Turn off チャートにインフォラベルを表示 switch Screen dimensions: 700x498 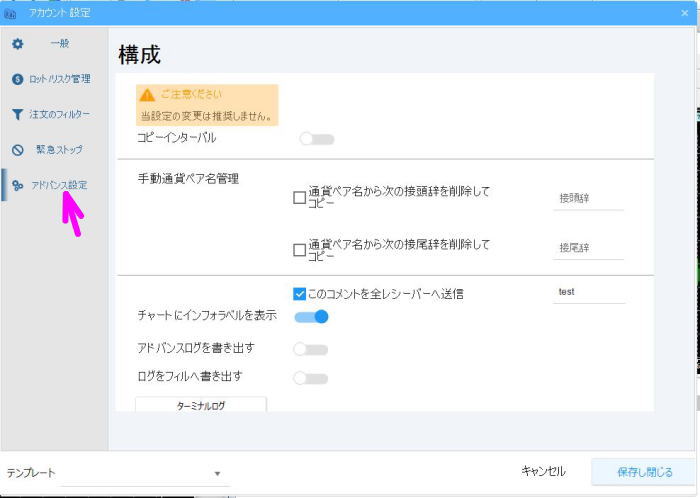click(312, 317)
